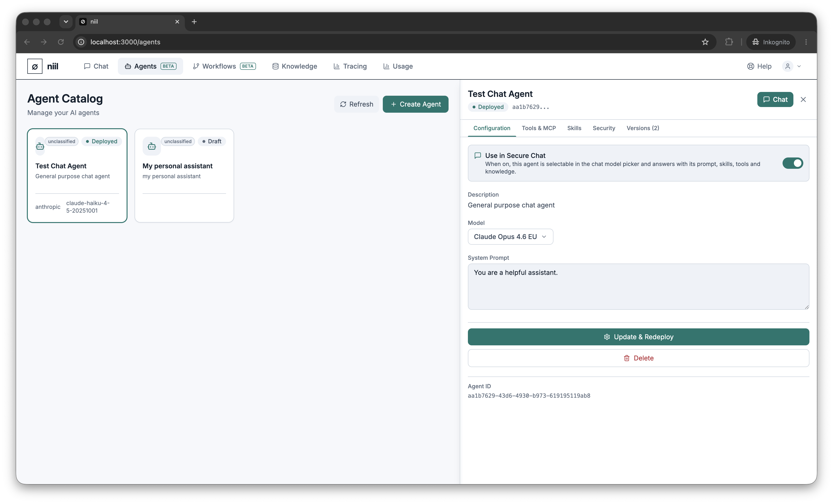Select the My personal assistant card
This screenshot has height=504, width=833.
(184, 175)
